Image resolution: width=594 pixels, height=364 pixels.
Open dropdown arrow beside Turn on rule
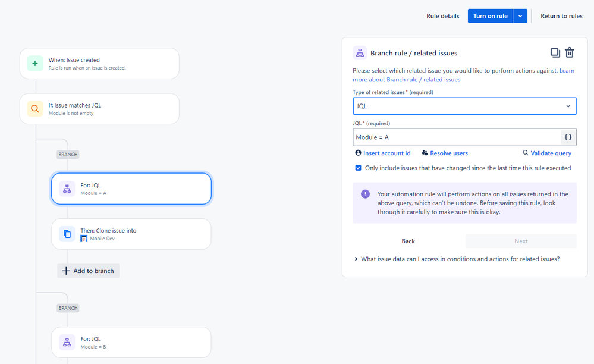coord(520,16)
